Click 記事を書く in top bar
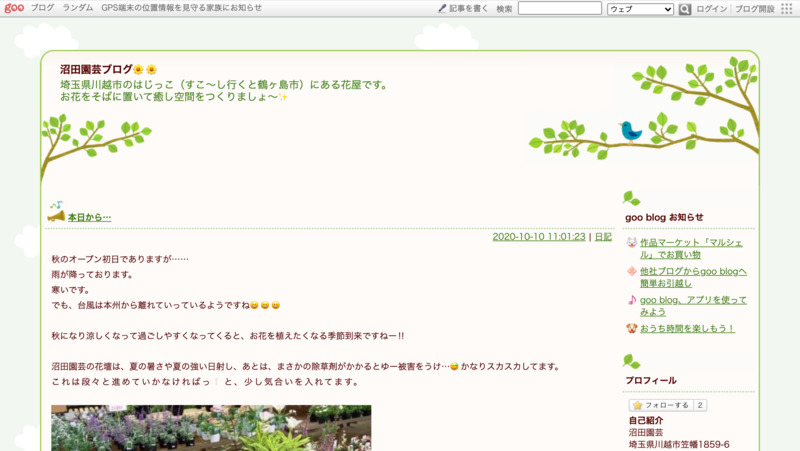Viewport: 800px width, 451px height. coord(468,8)
